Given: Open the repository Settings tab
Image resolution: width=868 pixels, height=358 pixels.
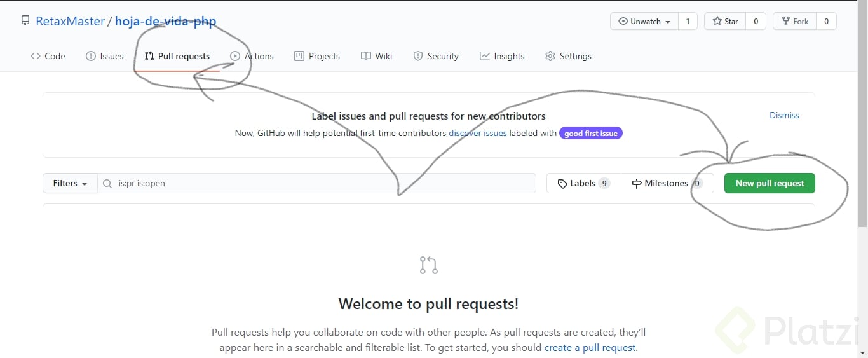Looking at the screenshot, I should 568,56.
